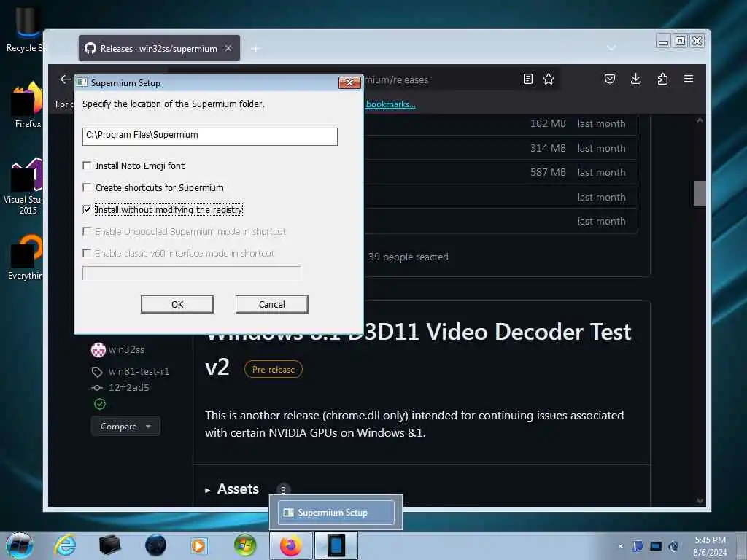
Task: Bookmark this page with the star icon
Action: point(549,79)
